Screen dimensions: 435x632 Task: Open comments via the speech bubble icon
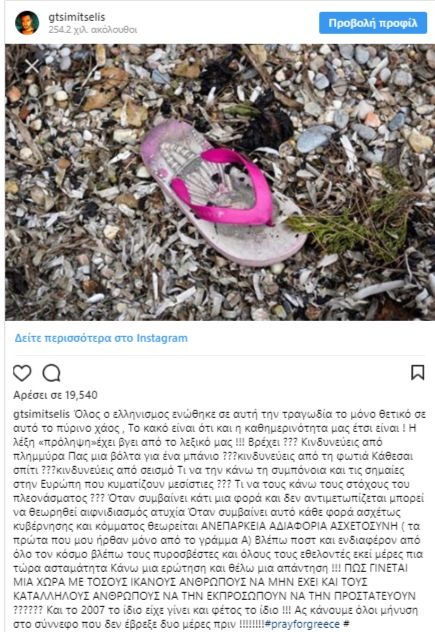pyautogui.click(x=52, y=373)
